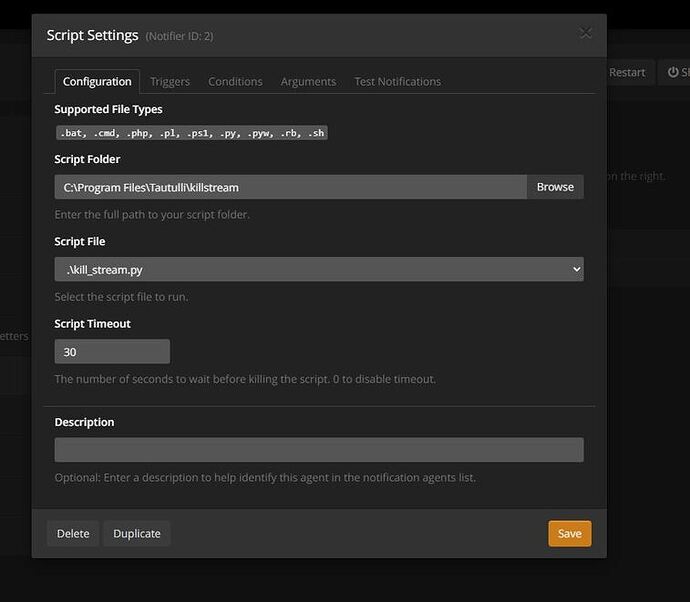
Task: Click the Script Timeout label
Action: click(x=93, y=324)
